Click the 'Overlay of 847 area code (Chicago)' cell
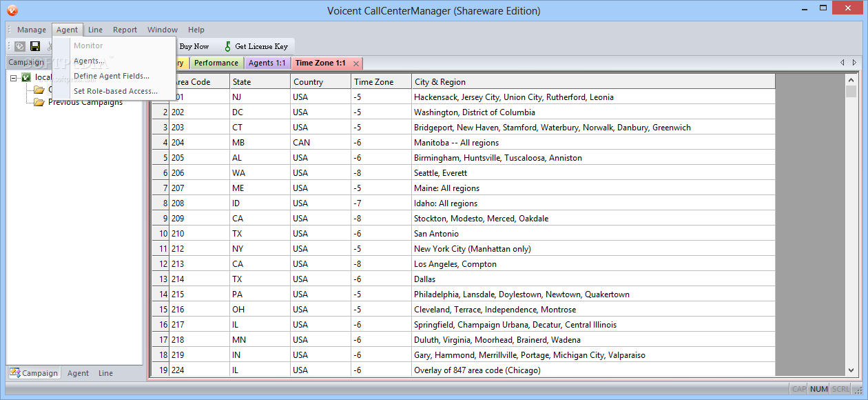This screenshot has height=400, width=868. click(593, 370)
